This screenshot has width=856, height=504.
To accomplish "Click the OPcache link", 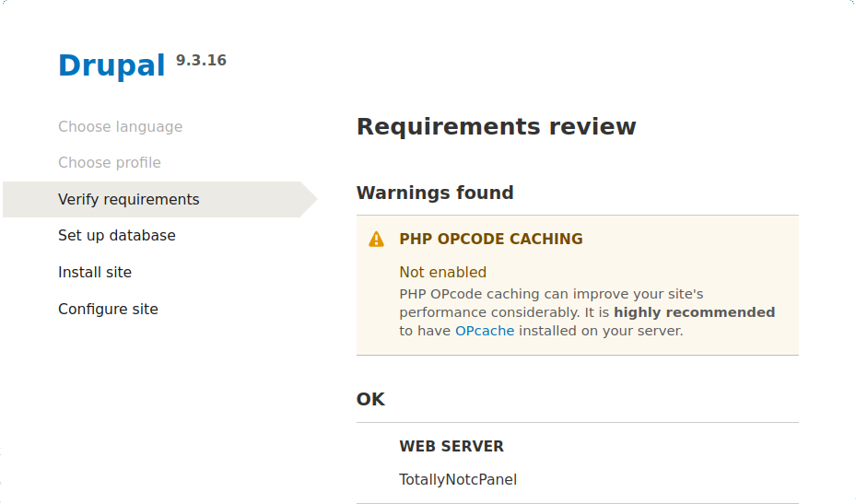I will (x=485, y=331).
